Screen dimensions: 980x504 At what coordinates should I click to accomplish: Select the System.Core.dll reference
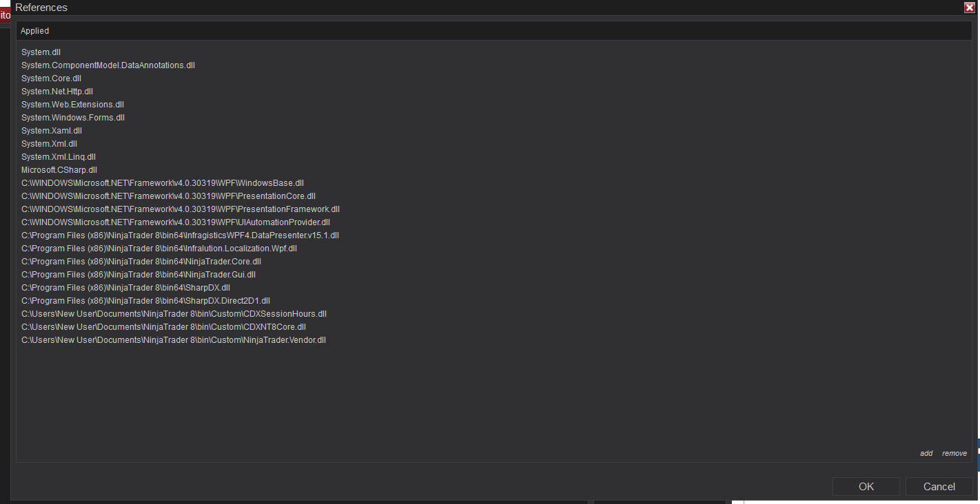pyautogui.click(x=52, y=78)
